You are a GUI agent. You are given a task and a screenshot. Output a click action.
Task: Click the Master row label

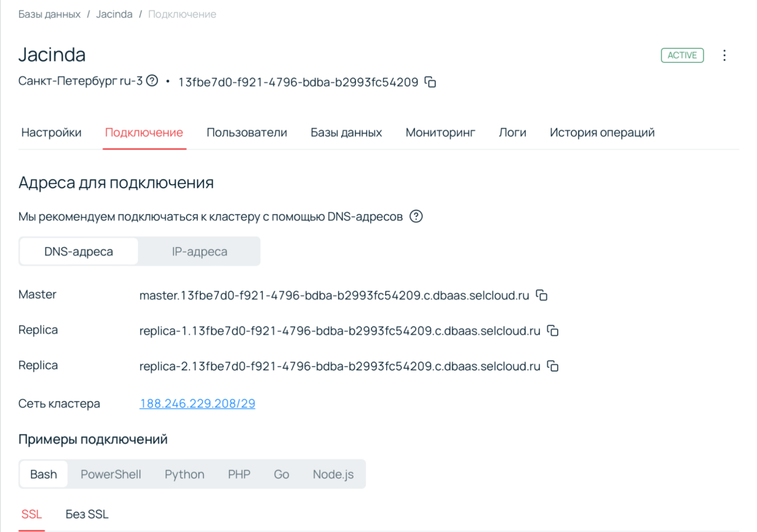coord(37,294)
